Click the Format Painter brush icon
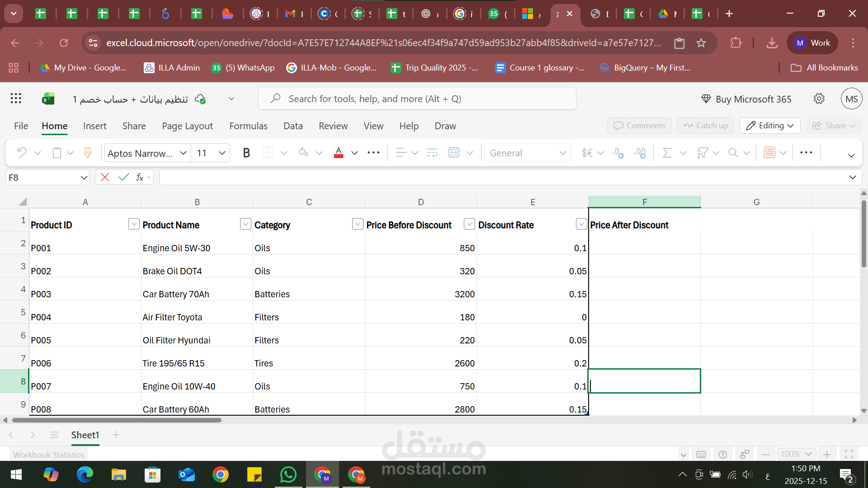 point(88,153)
